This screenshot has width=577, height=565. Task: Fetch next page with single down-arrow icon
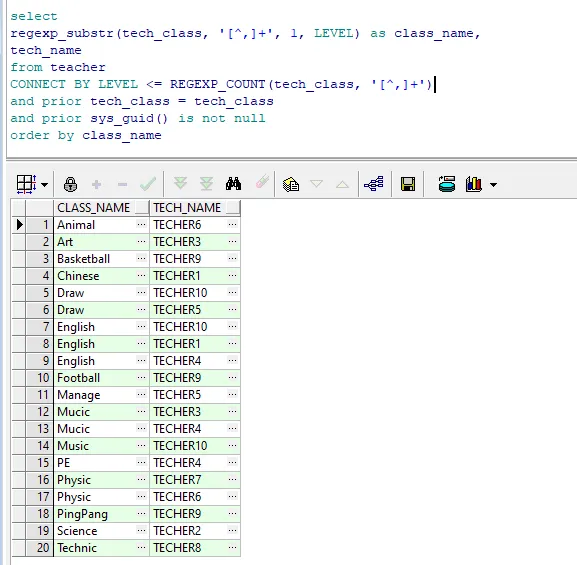click(x=180, y=184)
